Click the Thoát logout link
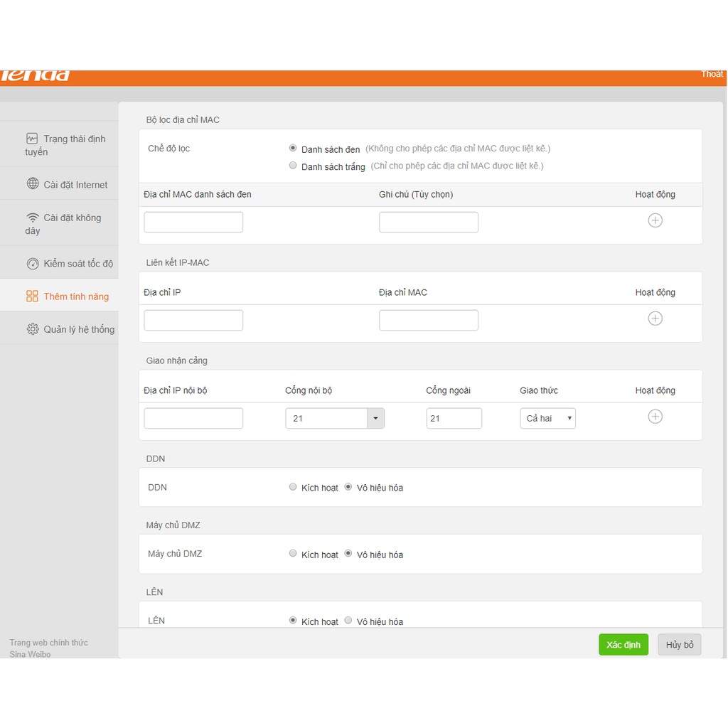Image resolution: width=728 pixels, height=728 pixels. point(711,74)
